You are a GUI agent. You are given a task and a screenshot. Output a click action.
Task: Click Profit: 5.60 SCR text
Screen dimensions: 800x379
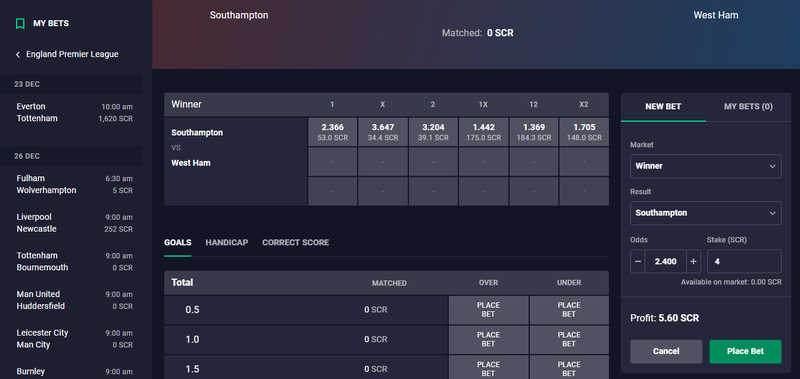[x=665, y=318]
